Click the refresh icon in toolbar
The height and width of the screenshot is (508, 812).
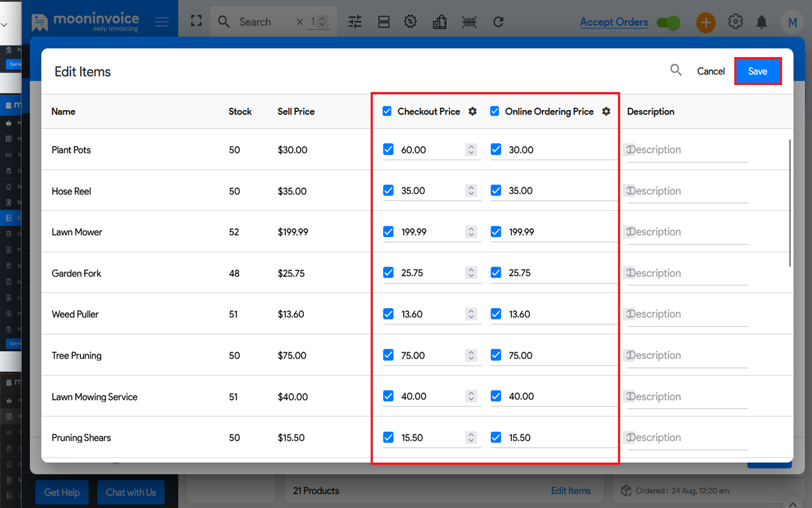[x=498, y=22]
